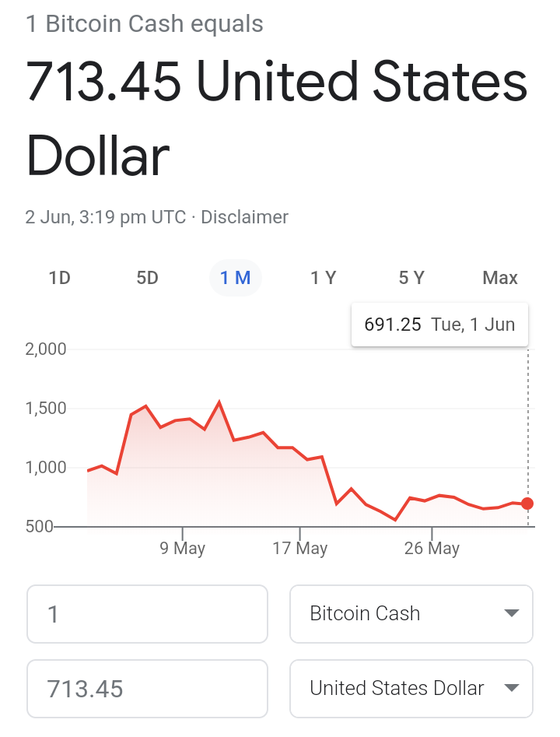Switch chart to 5 Y view

tap(411, 278)
